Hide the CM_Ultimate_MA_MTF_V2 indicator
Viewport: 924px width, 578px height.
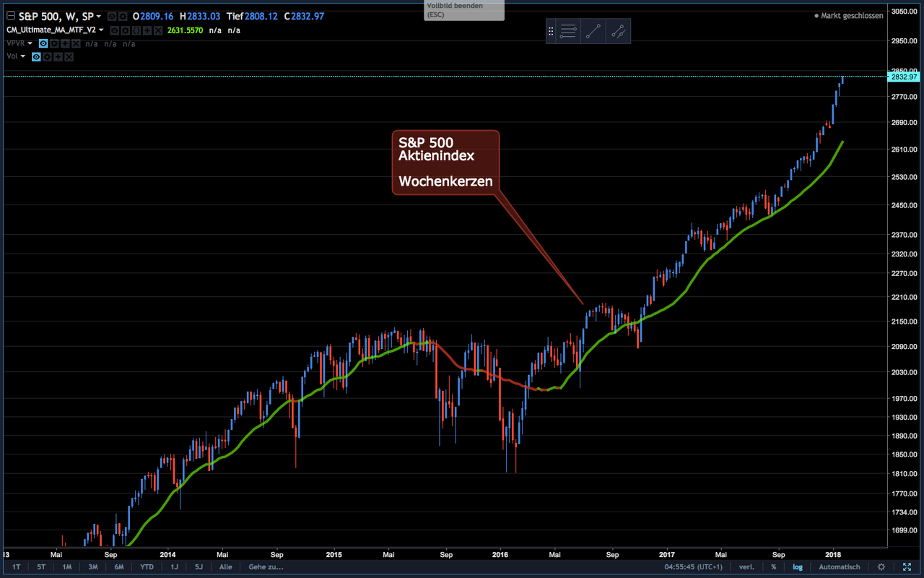click(114, 30)
